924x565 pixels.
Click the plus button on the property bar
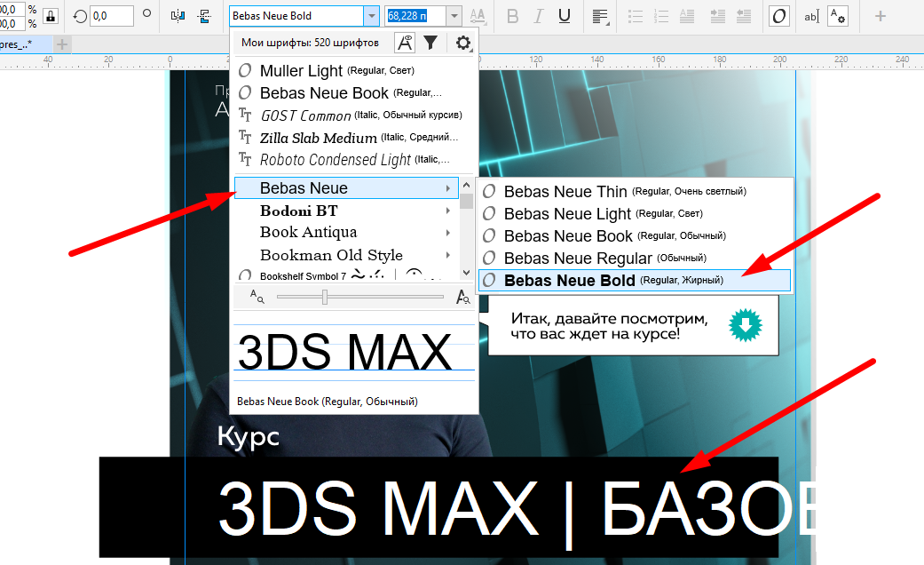click(x=880, y=16)
